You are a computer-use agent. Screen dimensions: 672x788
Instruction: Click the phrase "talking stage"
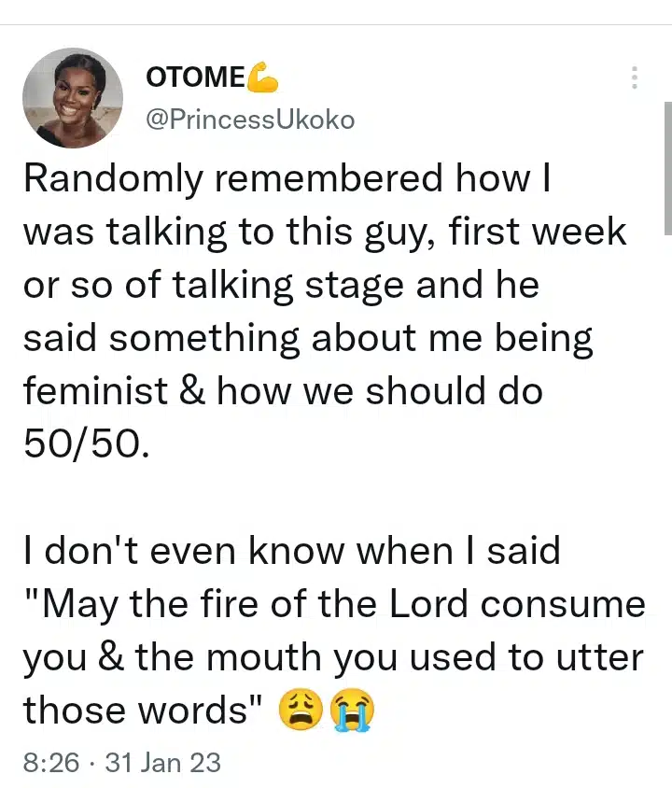[308, 285]
